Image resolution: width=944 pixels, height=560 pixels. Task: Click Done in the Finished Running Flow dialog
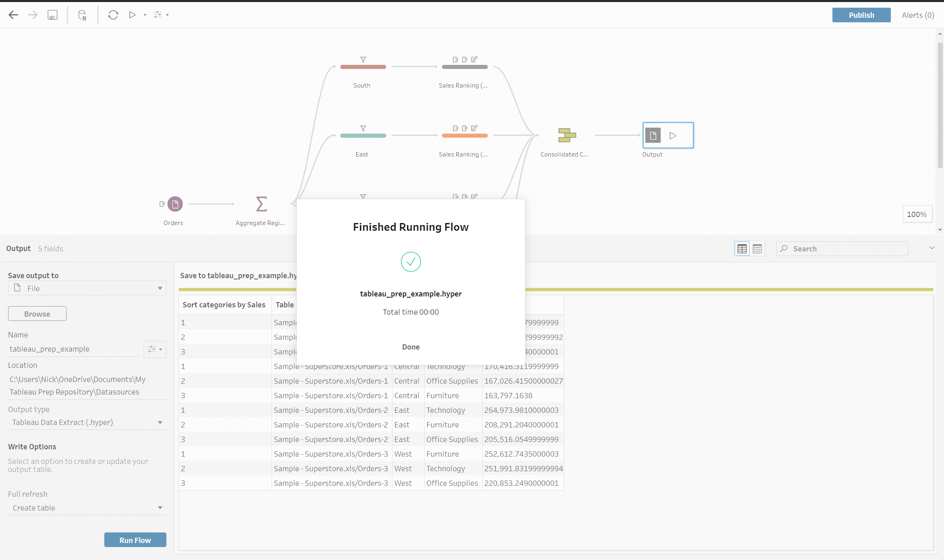coord(411,347)
